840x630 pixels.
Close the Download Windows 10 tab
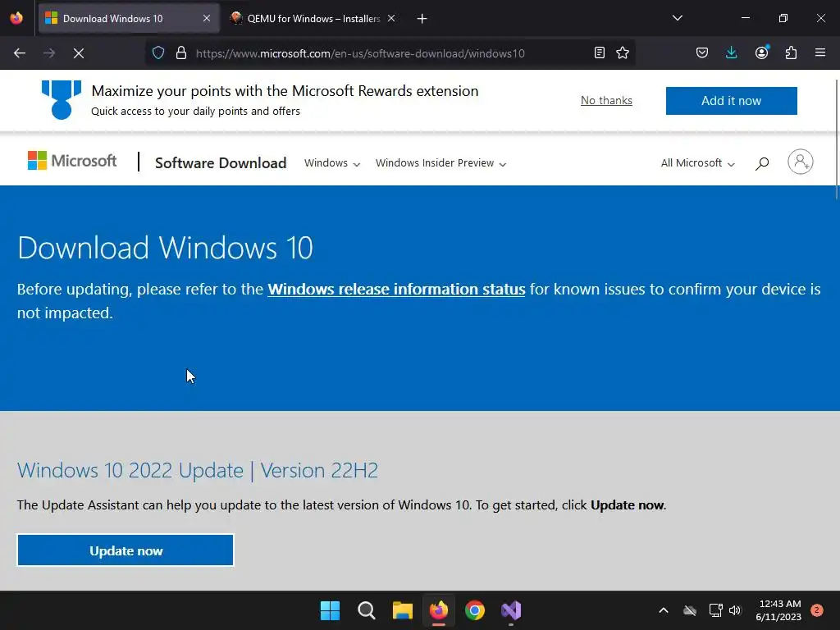[207, 18]
